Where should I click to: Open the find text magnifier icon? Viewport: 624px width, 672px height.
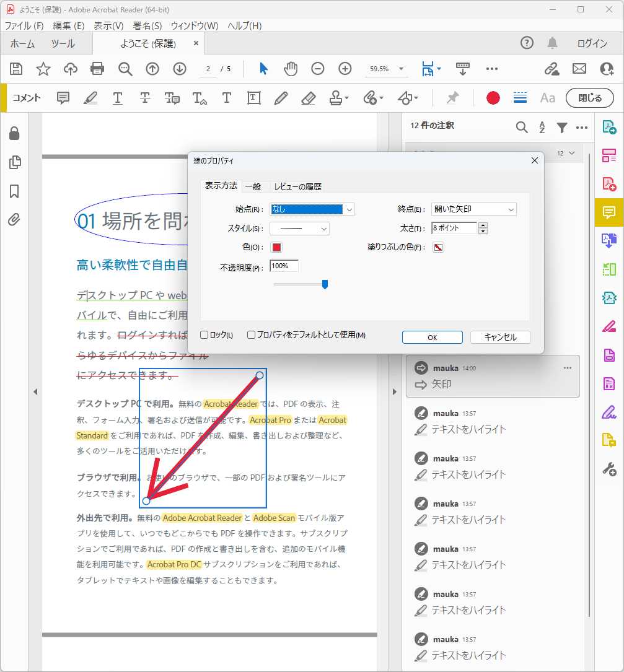click(x=125, y=69)
